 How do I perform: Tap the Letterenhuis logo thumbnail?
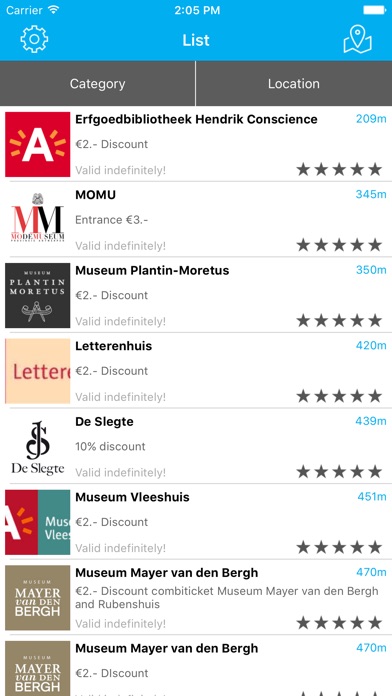click(x=38, y=371)
